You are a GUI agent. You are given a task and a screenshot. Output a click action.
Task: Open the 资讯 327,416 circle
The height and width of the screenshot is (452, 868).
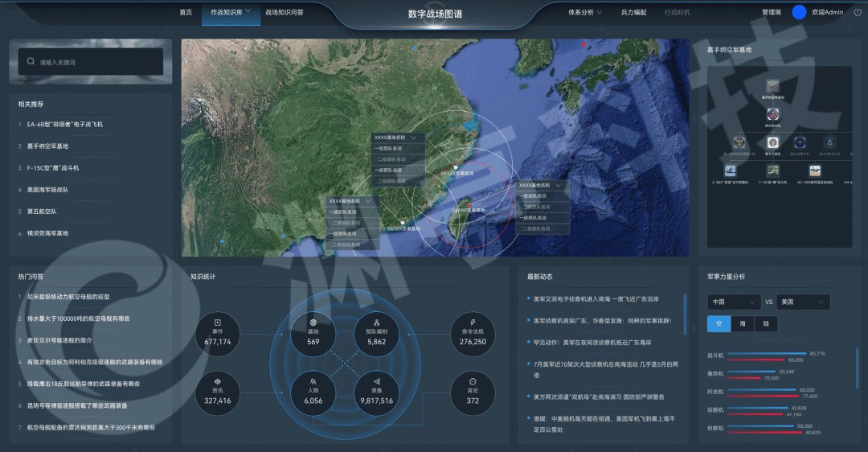(x=218, y=393)
